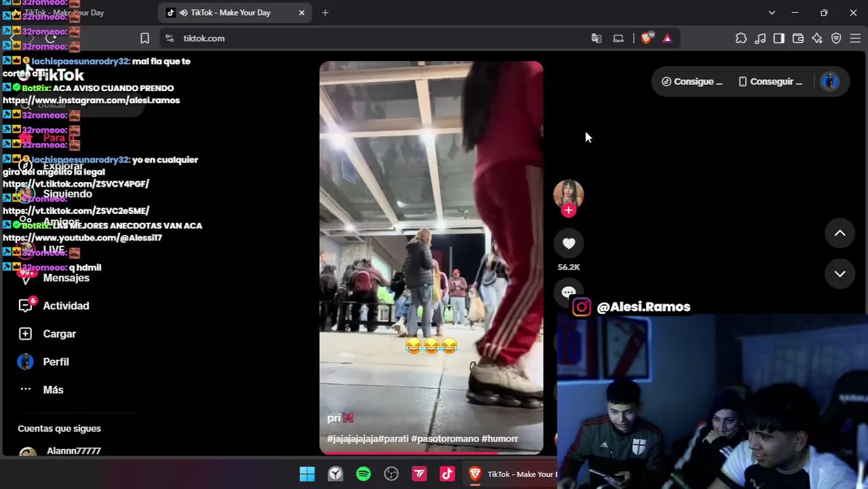Close the TikTok - Make Your Day tab

coord(302,13)
